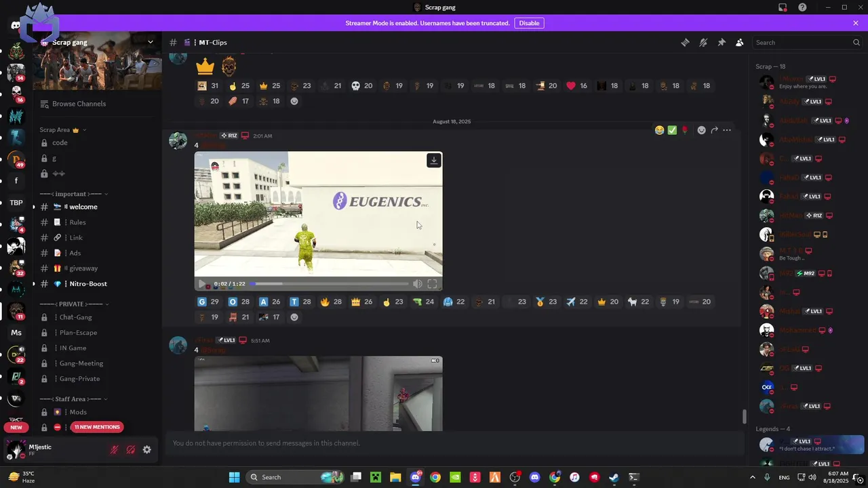Click the red NEW server badge

click(16, 427)
